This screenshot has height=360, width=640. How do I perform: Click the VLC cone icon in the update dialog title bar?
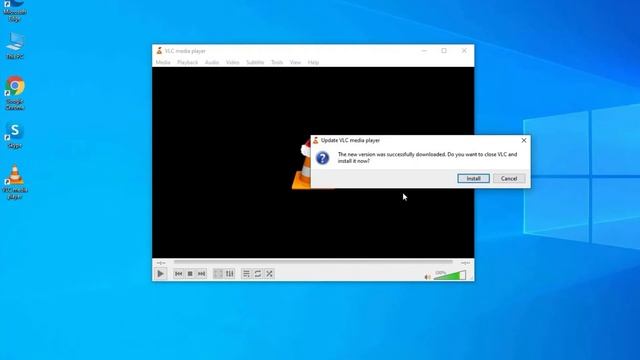(x=316, y=140)
